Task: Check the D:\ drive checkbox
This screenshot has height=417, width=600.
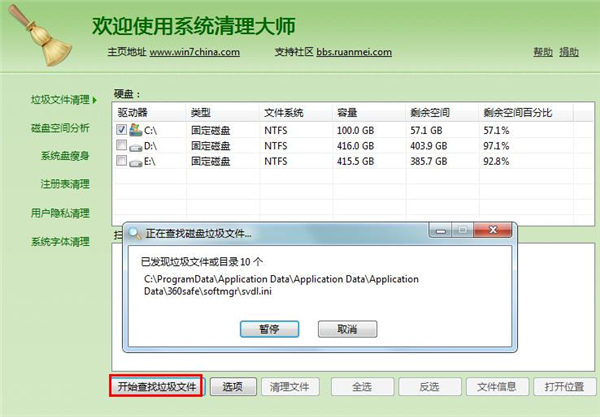Action: pos(121,145)
